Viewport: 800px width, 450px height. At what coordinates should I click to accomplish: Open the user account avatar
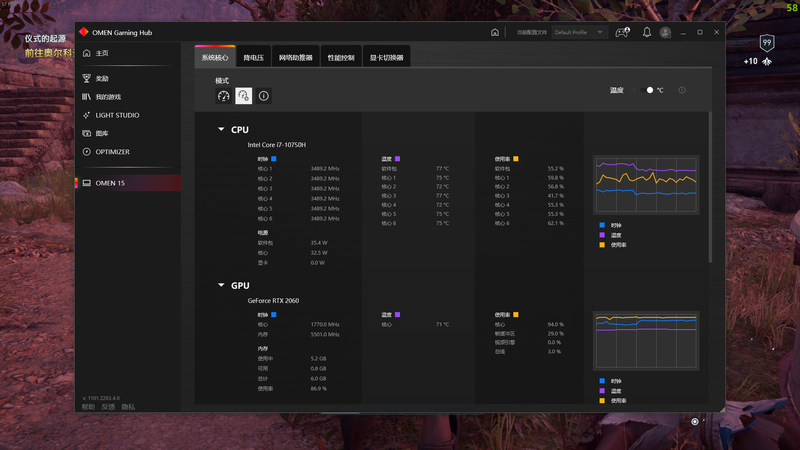pyautogui.click(x=665, y=32)
